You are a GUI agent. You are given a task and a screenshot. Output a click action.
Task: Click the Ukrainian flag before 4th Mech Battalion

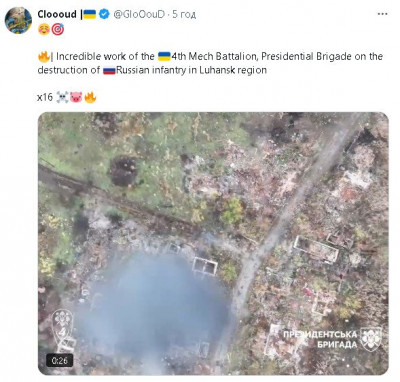164,56
